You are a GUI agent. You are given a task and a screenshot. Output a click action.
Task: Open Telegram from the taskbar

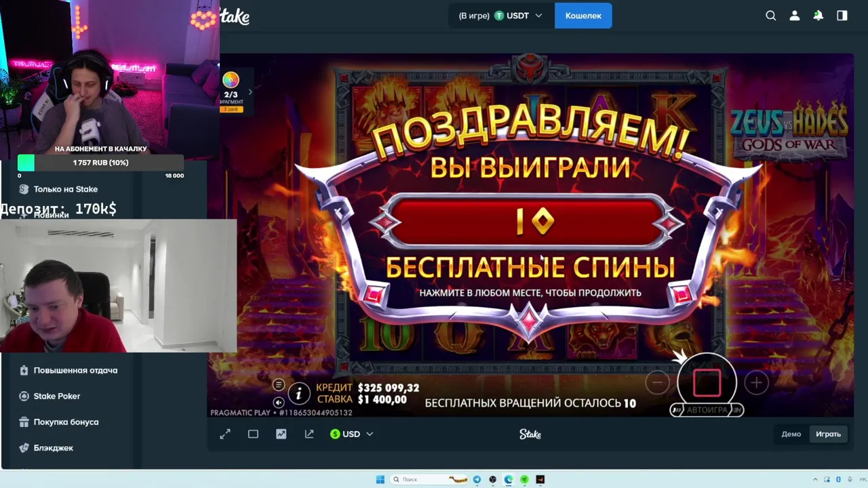[477, 479]
